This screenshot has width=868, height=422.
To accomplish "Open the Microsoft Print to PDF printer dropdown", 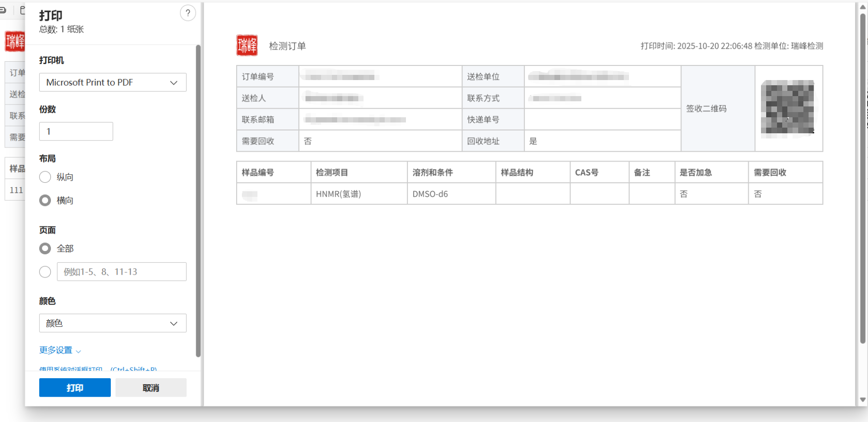I will pos(113,82).
